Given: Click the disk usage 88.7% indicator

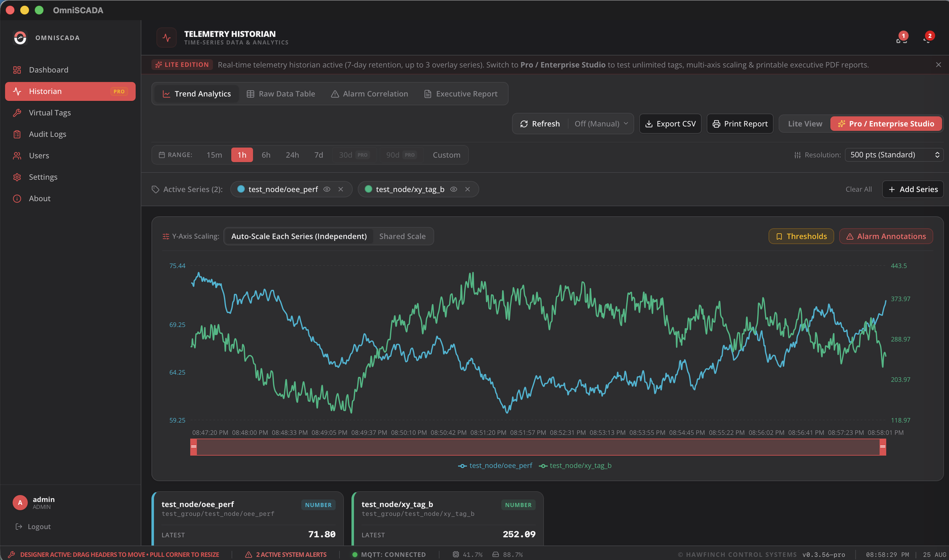Looking at the screenshot, I should [508, 555].
